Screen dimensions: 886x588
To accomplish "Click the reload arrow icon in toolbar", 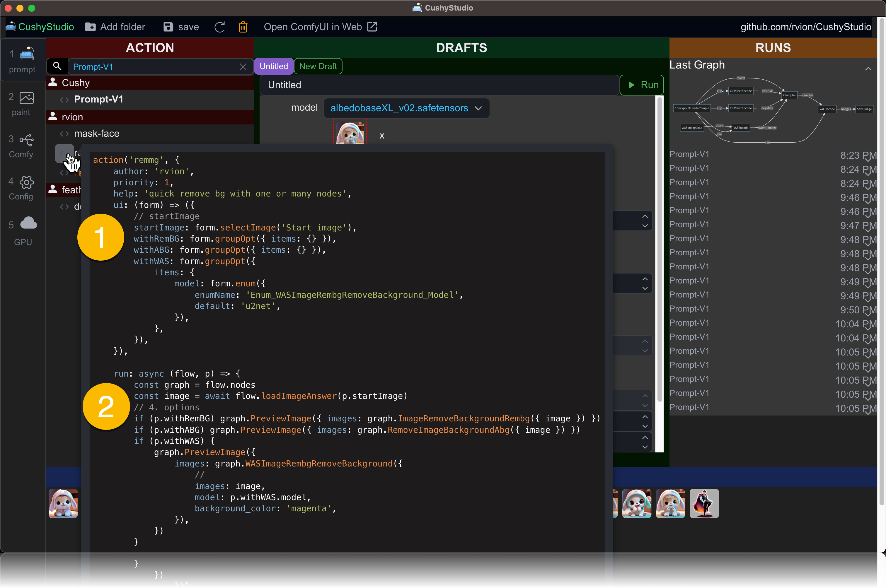I will 219,27.
